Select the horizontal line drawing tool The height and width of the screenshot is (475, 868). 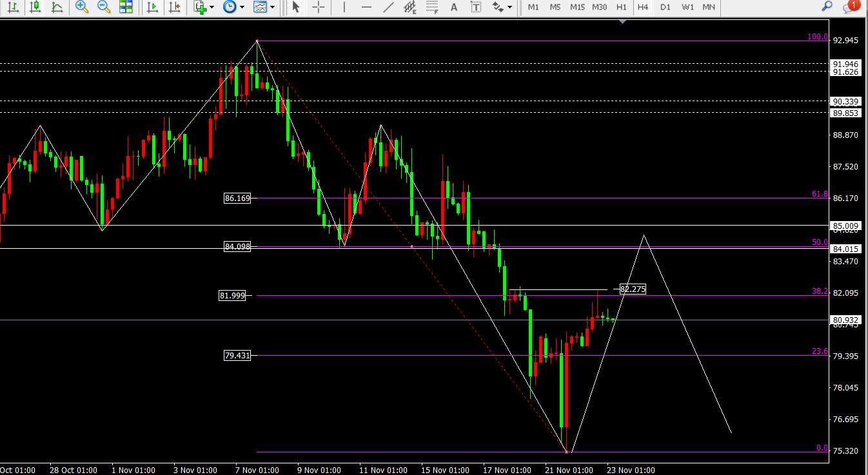(366, 7)
